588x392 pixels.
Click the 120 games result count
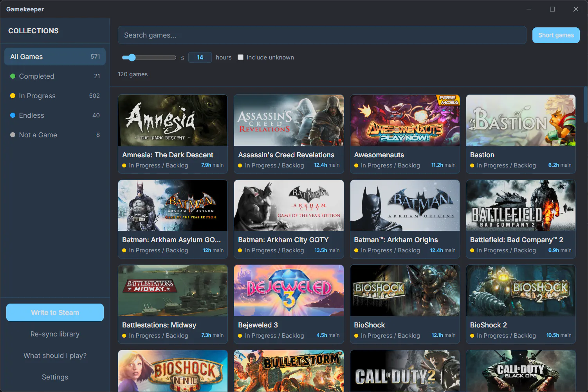click(x=133, y=74)
